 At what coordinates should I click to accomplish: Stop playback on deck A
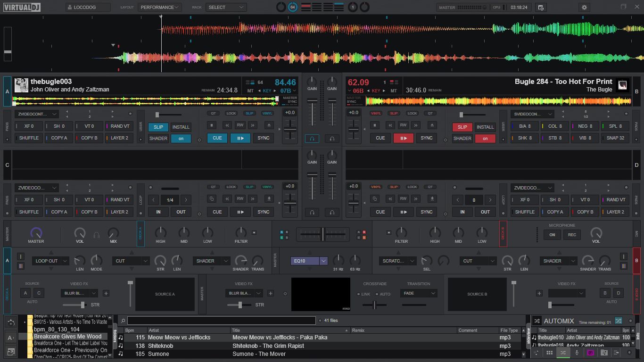point(213,125)
